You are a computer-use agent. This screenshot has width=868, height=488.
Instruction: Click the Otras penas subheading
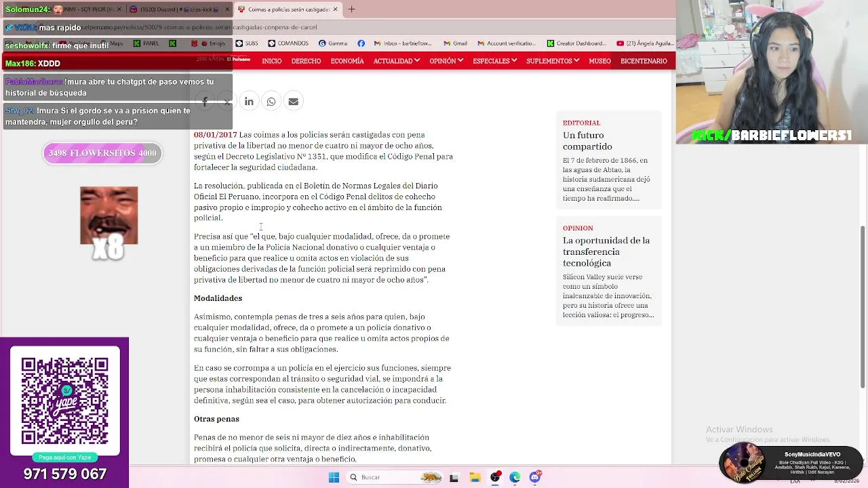pyautogui.click(x=216, y=419)
